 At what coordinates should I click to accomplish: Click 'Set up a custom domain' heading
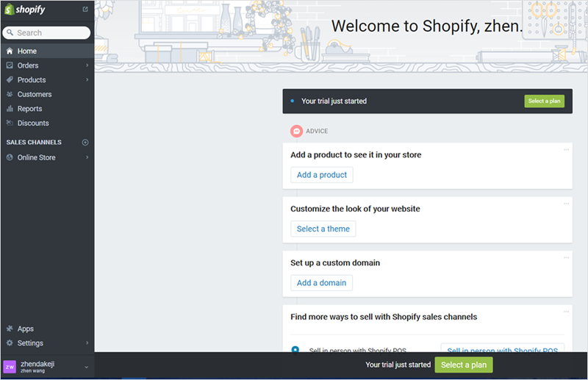335,262
